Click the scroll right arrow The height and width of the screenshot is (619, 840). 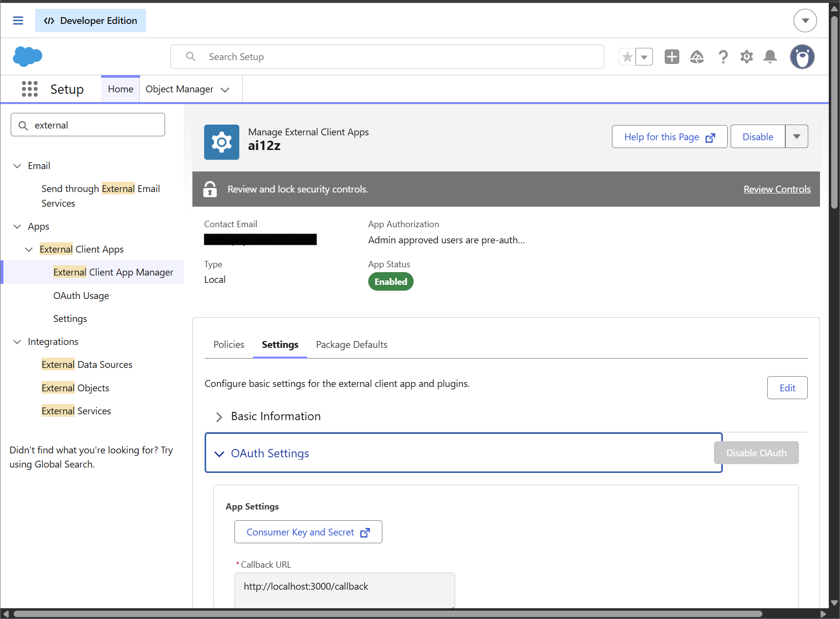click(823, 614)
